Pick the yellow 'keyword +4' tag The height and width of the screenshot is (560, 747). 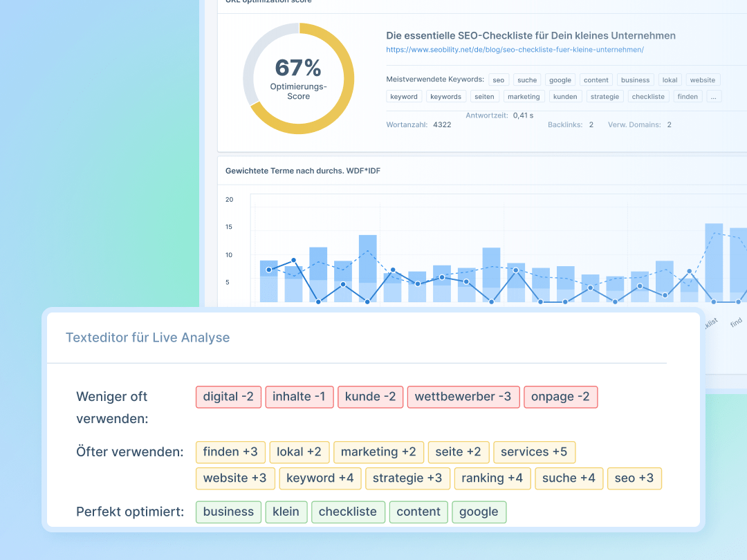[x=320, y=478]
